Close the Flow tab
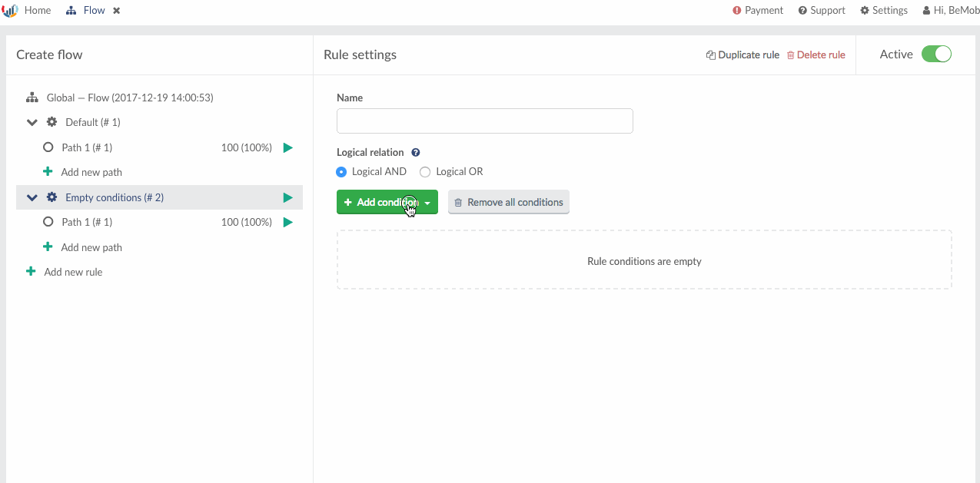This screenshot has width=980, height=483. (x=116, y=11)
